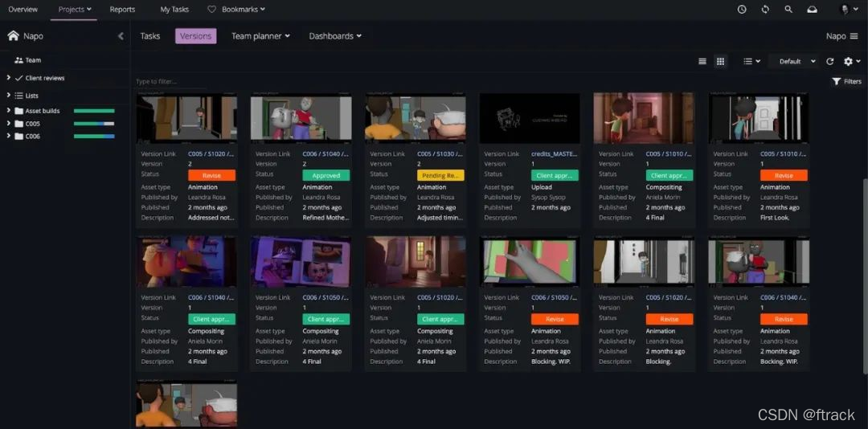This screenshot has width=868, height=429.
Task: Expand the Client reviews section
Action: (x=9, y=78)
